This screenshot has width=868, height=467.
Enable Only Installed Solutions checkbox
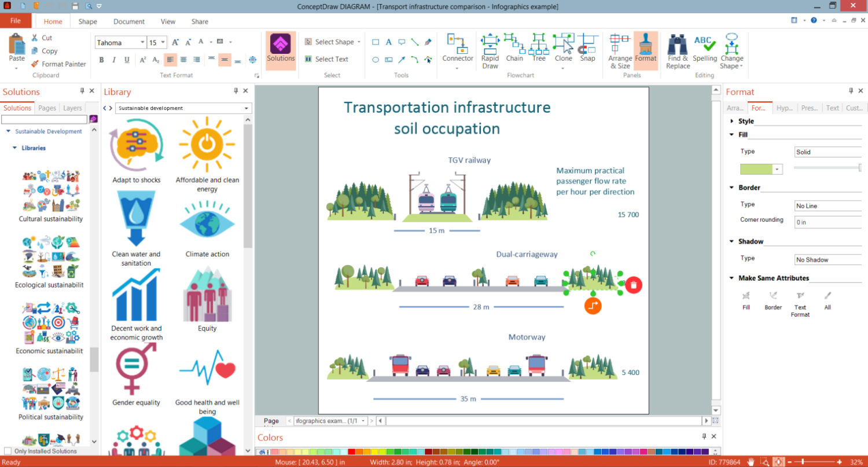8,451
